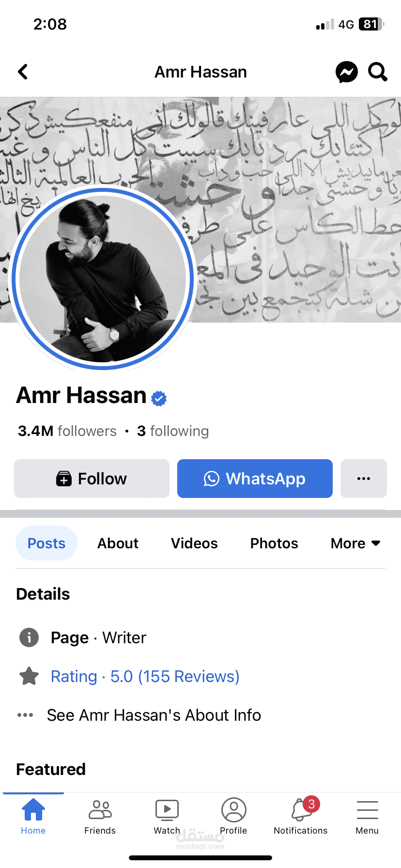Viewport: 401px width, 868px height.
Task: Open the Rating 5.0 reviews link
Action: [145, 676]
